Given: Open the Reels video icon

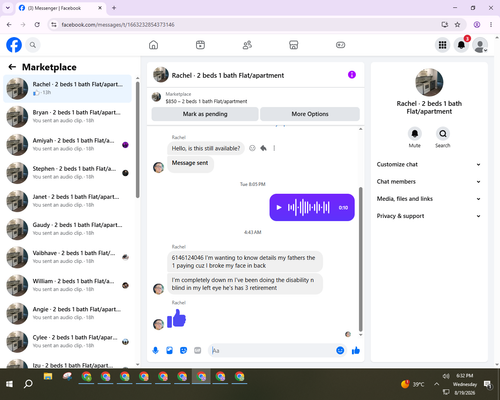Looking at the screenshot, I should point(200,45).
